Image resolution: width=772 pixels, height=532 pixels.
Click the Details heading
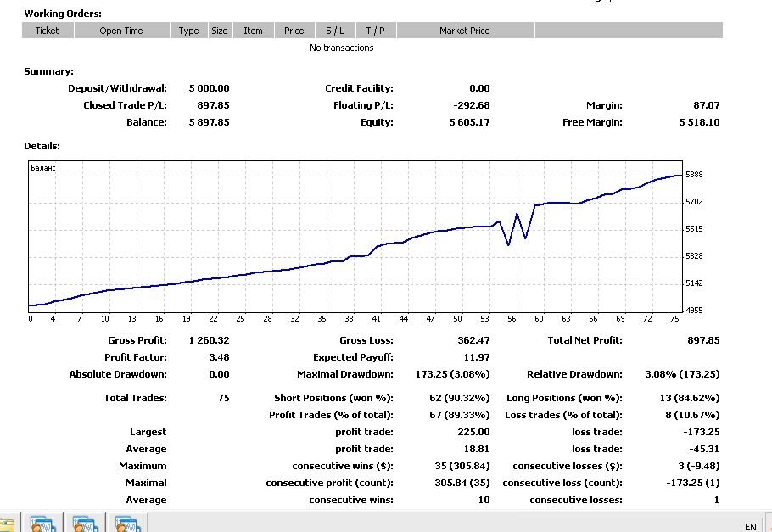coord(42,146)
